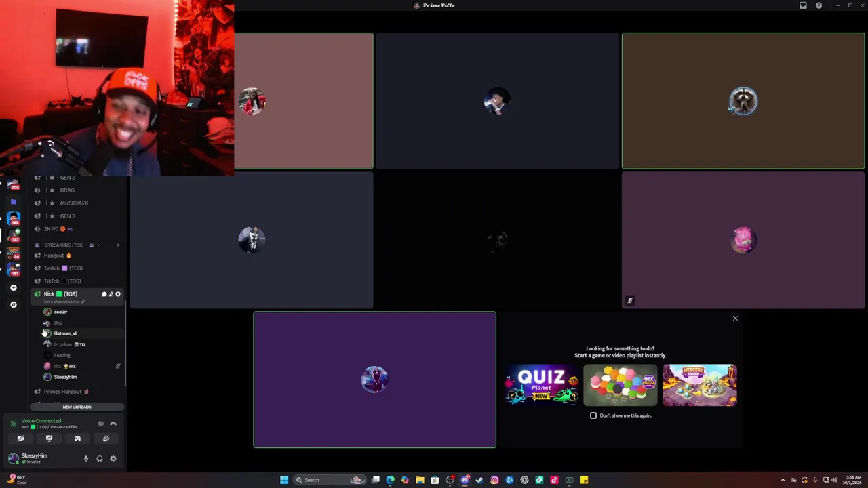Create invite for Kick voice channel
Viewport: 868px width, 488px height.
pos(111,294)
